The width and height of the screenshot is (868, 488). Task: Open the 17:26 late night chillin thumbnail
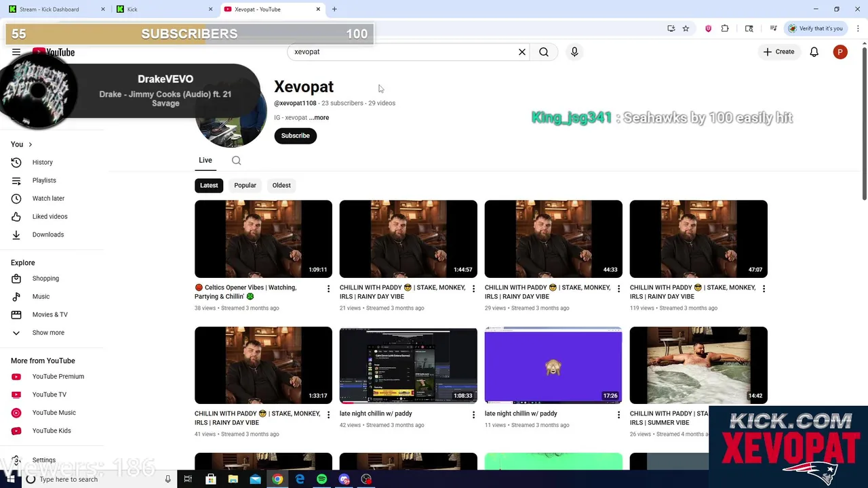553,365
